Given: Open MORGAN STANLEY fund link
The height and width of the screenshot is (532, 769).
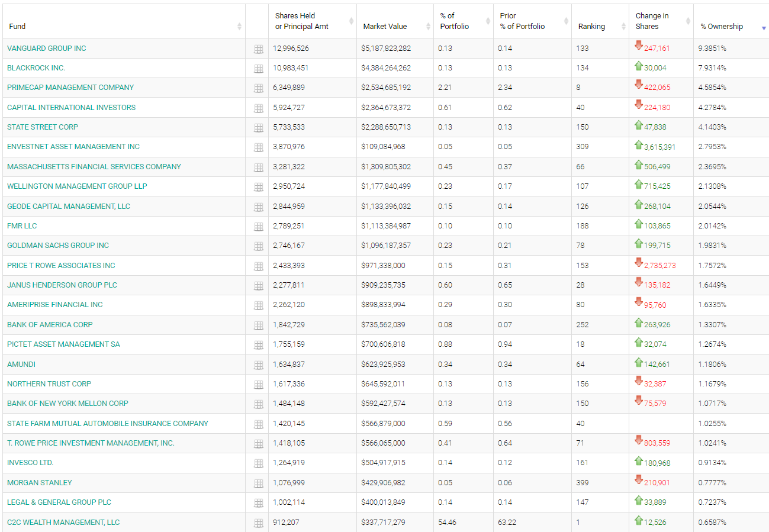Looking at the screenshot, I should [40, 482].
